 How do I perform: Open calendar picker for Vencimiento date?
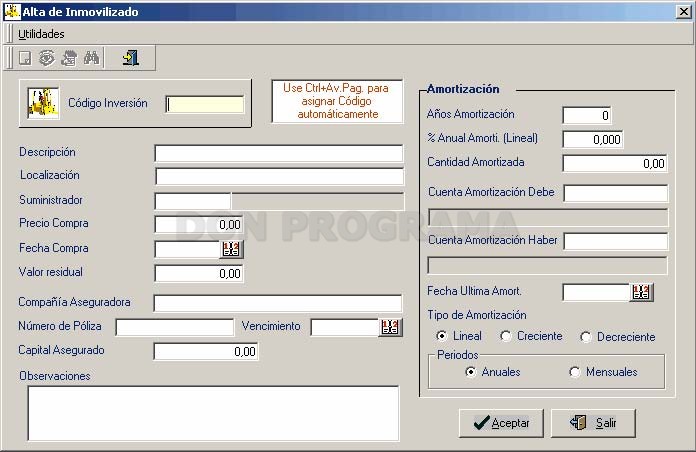tap(390, 327)
